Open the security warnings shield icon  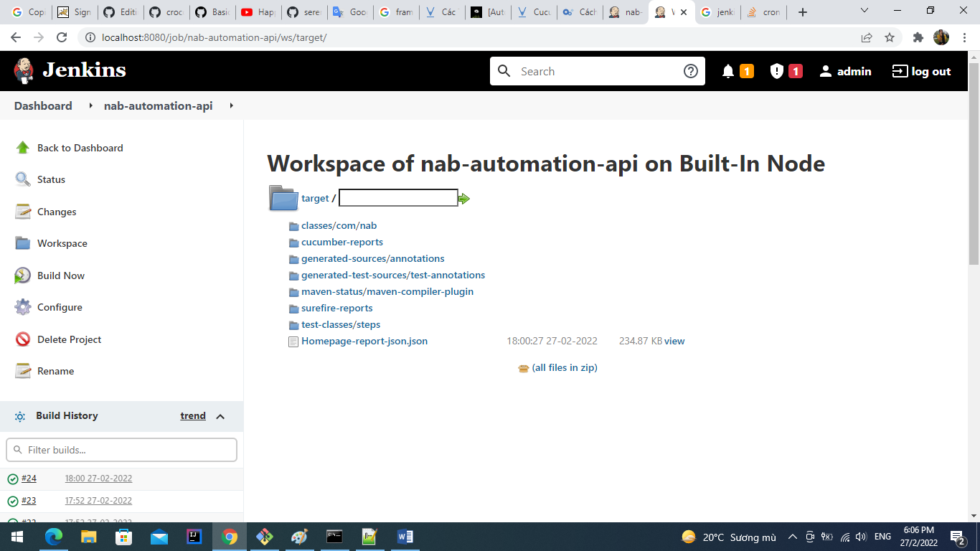(x=777, y=71)
